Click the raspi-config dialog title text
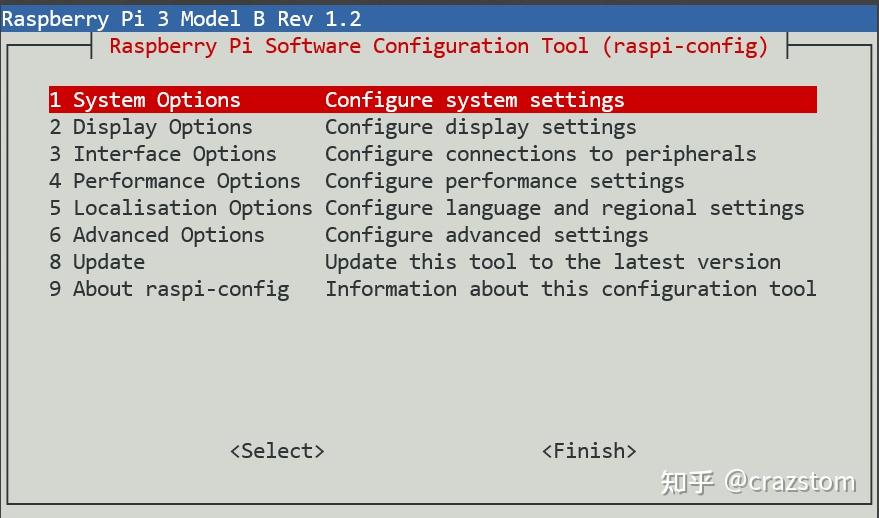This screenshot has width=879, height=518. (x=439, y=46)
